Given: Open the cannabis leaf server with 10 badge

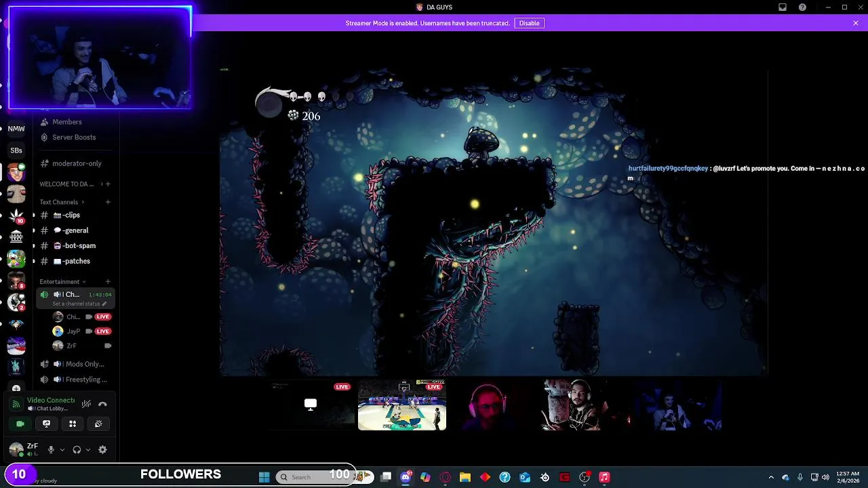Looking at the screenshot, I should [16, 216].
